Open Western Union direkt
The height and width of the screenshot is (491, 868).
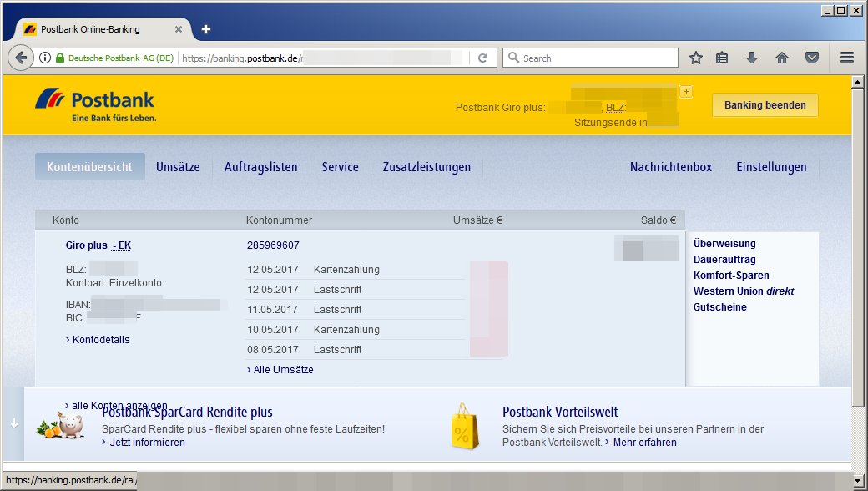744,291
